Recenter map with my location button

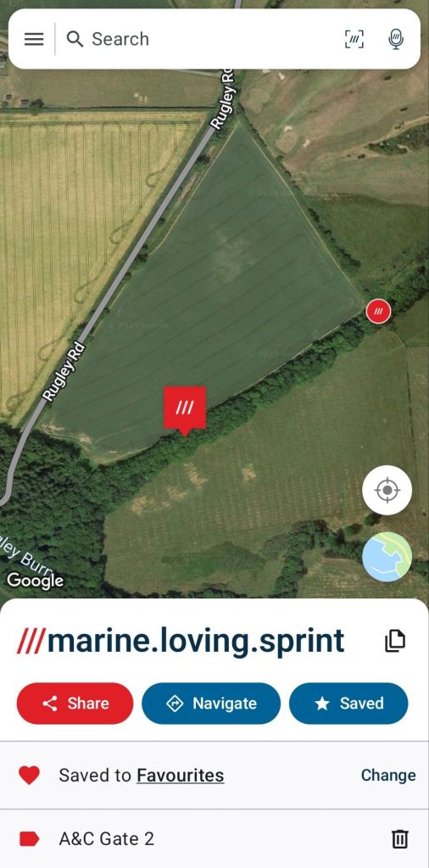coord(387,491)
